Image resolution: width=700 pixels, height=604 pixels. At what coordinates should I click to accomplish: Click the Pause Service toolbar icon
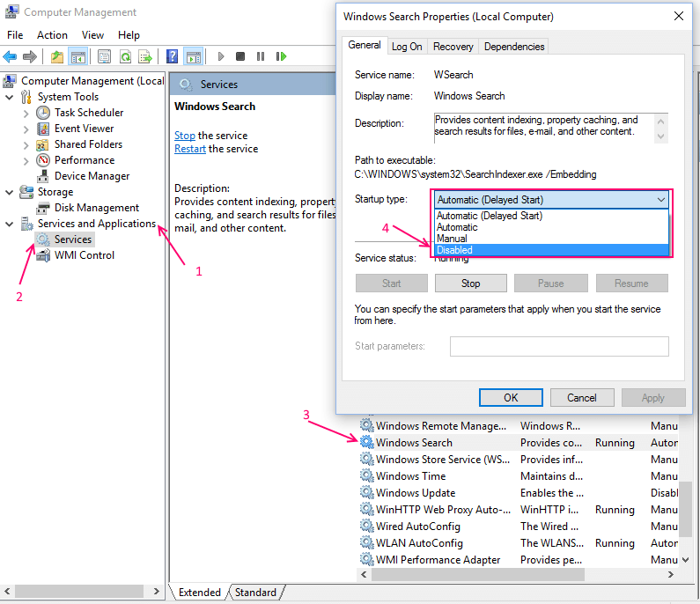click(x=261, y=56)
